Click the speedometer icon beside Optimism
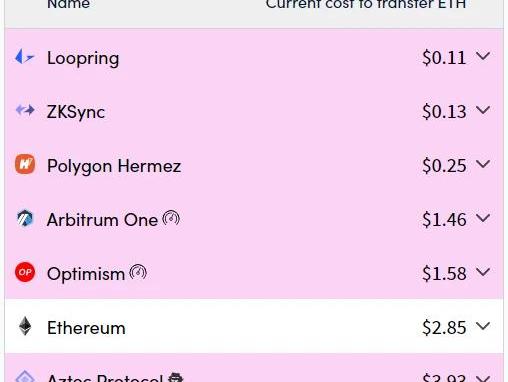This screenshot has height=382, width=508. (138, 272)
